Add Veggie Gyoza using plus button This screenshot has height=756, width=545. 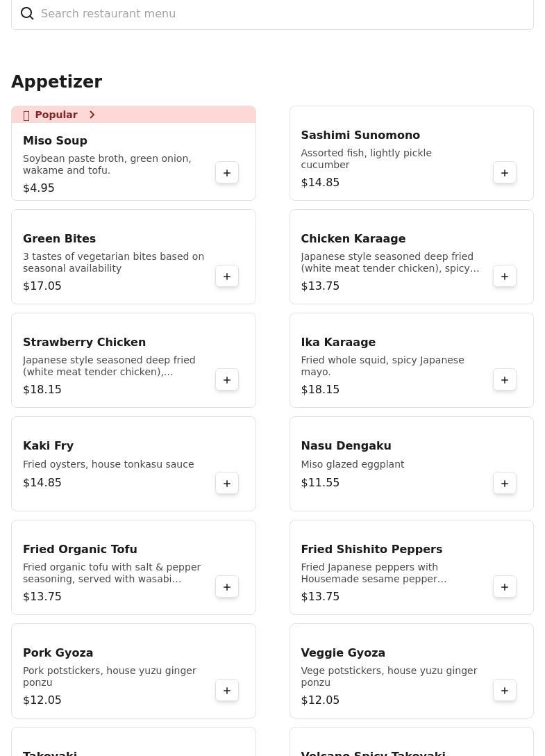(x=505, y=691)
